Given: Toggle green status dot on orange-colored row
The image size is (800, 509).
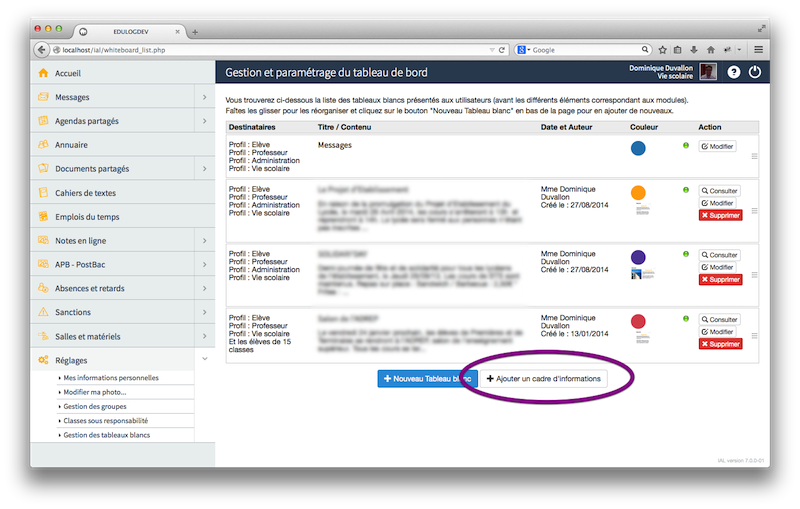Looking at the screenshot, I should click(686, 190).
